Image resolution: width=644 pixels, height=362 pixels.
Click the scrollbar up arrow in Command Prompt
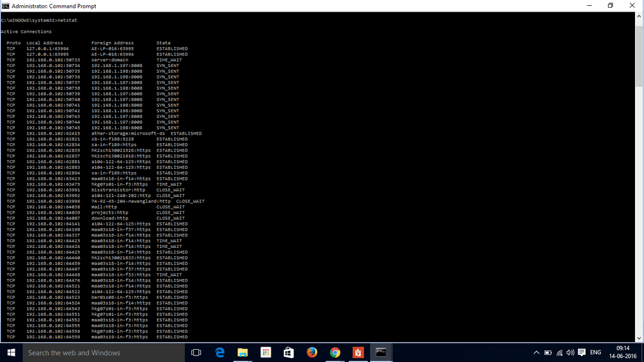click(639, 16)
